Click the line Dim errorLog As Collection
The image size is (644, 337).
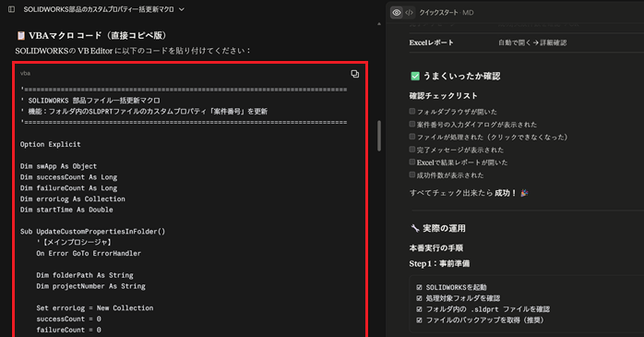tap(73, 199)
